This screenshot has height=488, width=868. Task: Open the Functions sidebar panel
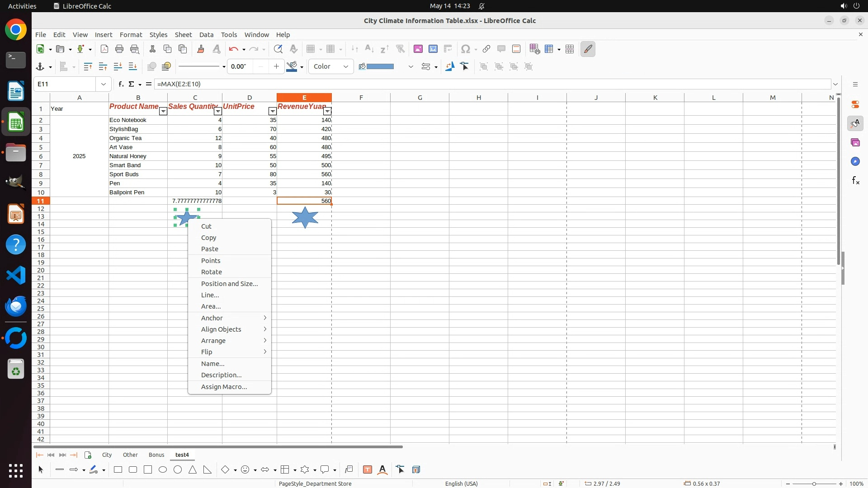(x=855, y=181)
